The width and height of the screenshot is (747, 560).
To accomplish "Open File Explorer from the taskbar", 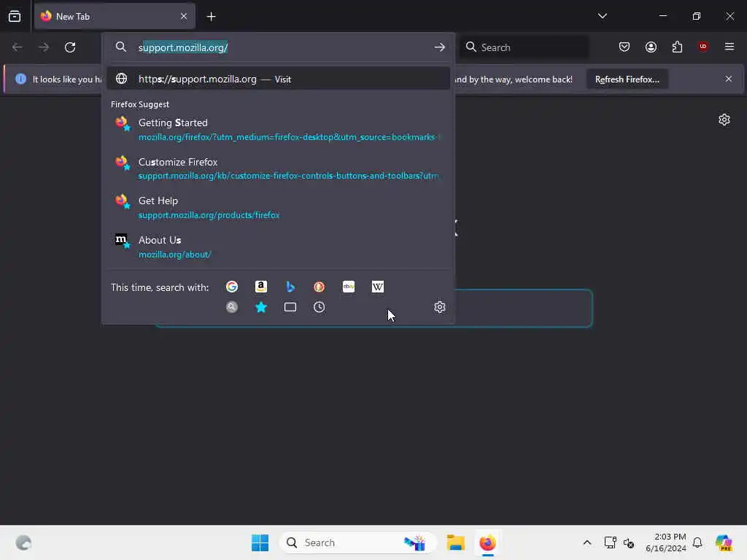I will (455, 542).
